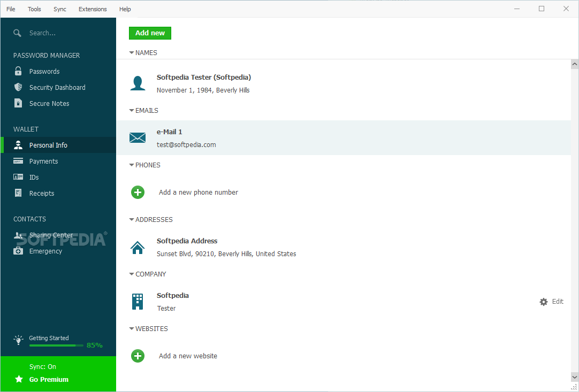Click the scrollbar up arrow

click(x=575, y=64)
